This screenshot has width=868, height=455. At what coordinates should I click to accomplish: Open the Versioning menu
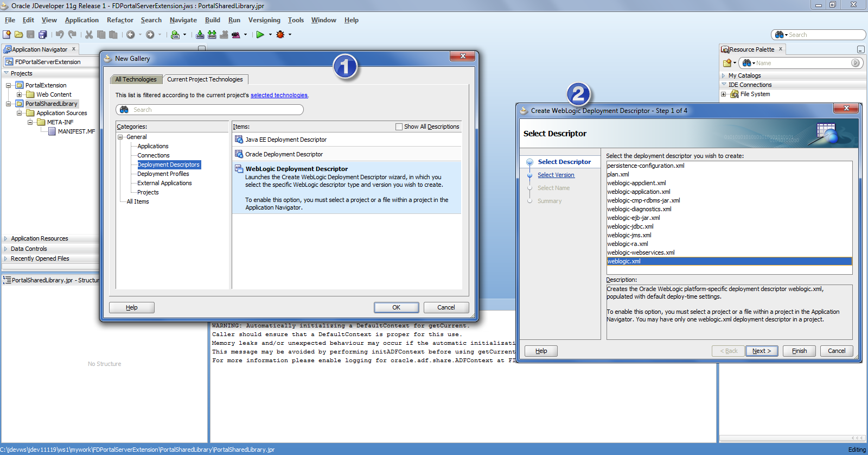[x=264, y=20]
